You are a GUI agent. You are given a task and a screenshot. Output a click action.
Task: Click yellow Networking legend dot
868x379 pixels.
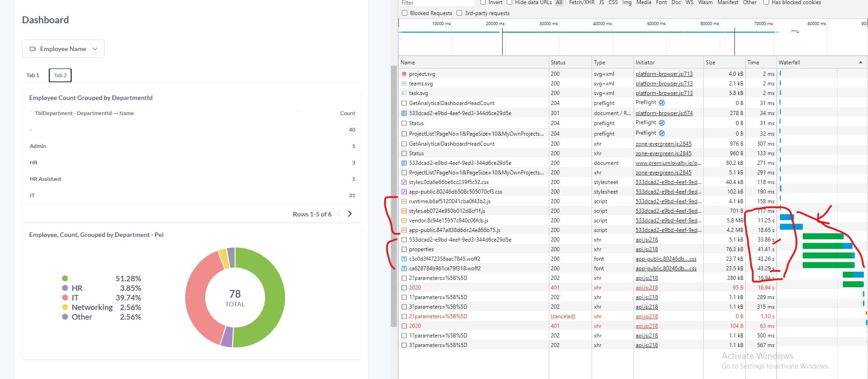click(65, 307)
